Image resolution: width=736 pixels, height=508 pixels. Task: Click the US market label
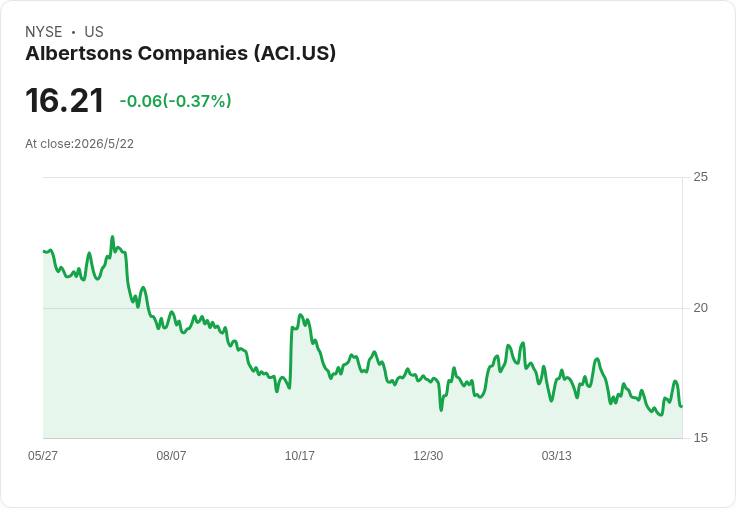(x=94, y=32)
